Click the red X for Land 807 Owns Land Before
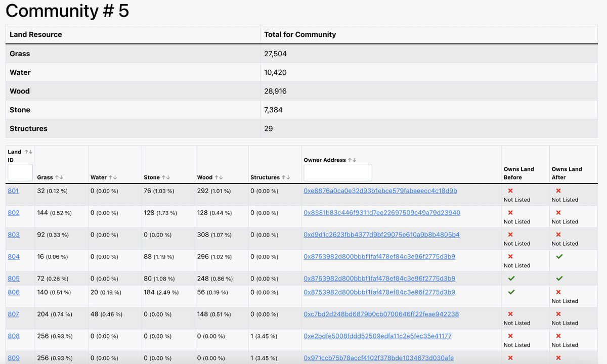 [510, 313]
